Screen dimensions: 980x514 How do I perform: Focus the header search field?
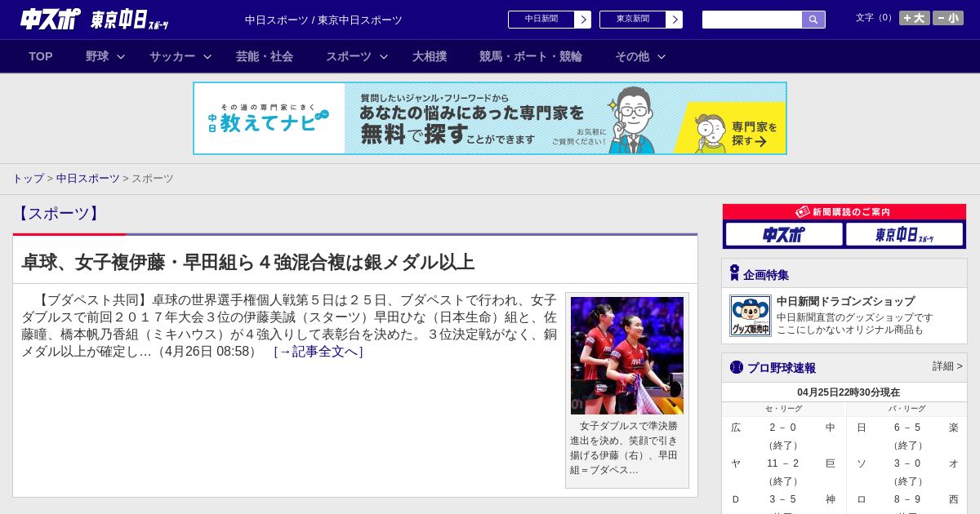pyautogui.click(x=752, y=20)
